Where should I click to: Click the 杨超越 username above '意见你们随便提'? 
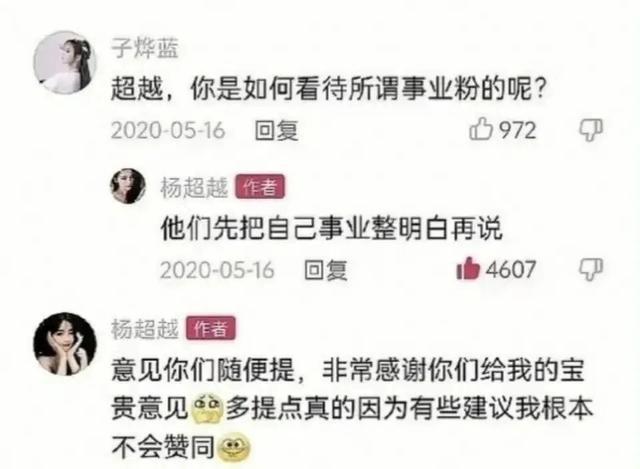[145, 329]
